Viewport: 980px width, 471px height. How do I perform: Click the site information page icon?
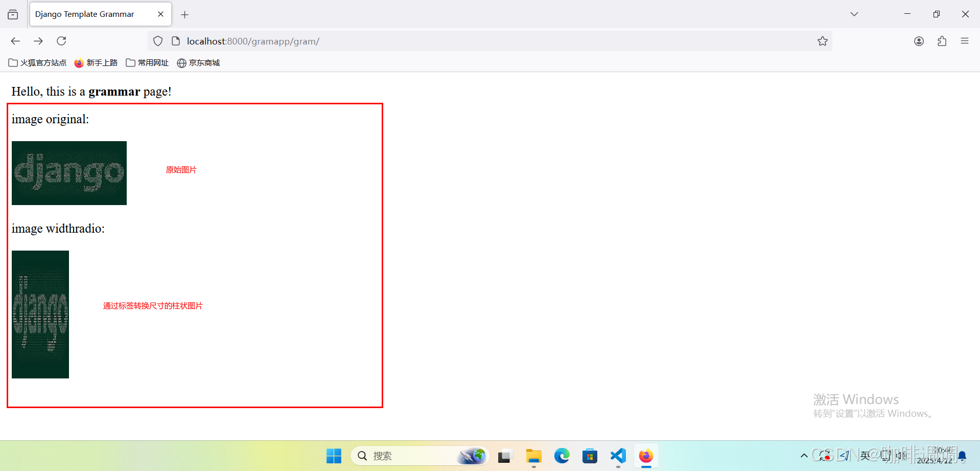pos(176,41)
